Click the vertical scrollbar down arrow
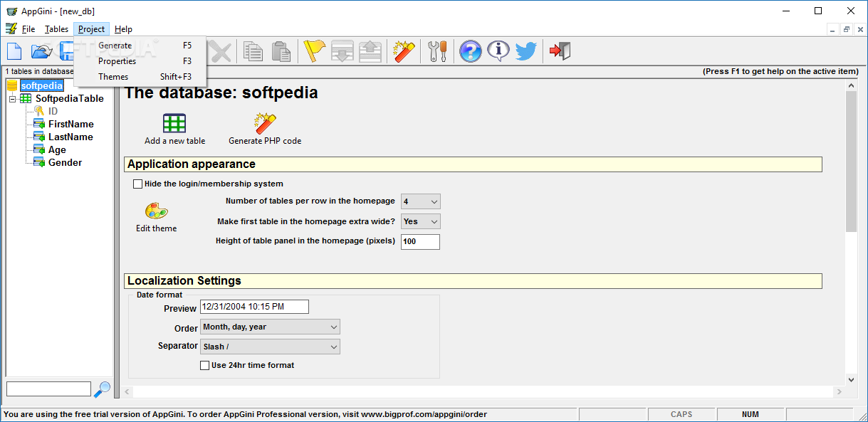Screen dimensions: 868x422 (x=851, y=380)
